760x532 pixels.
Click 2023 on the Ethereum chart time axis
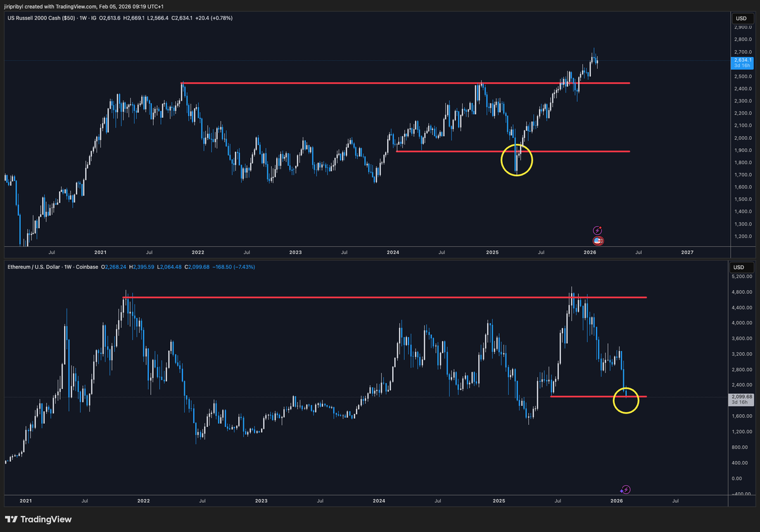(261, 500)
